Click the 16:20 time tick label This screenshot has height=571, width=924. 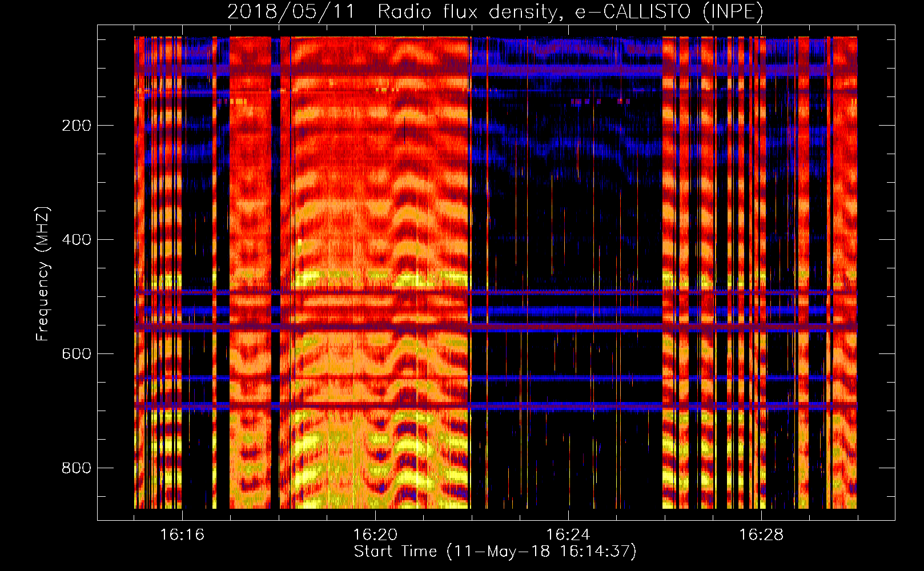(375, 535)
